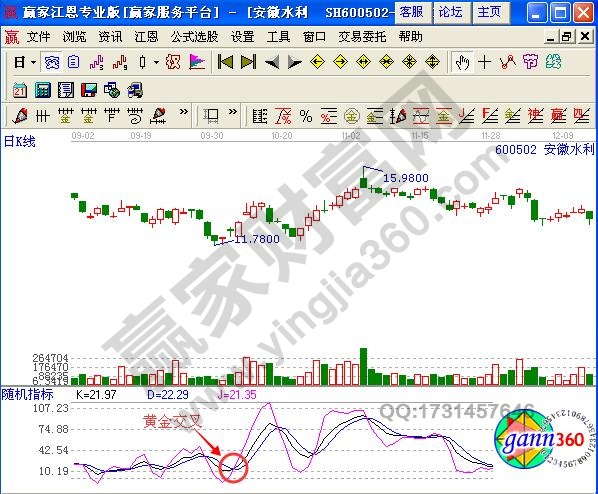Open the calendar icon showing 21
Viewport: 598px width, 494px height.
[19, 90]
